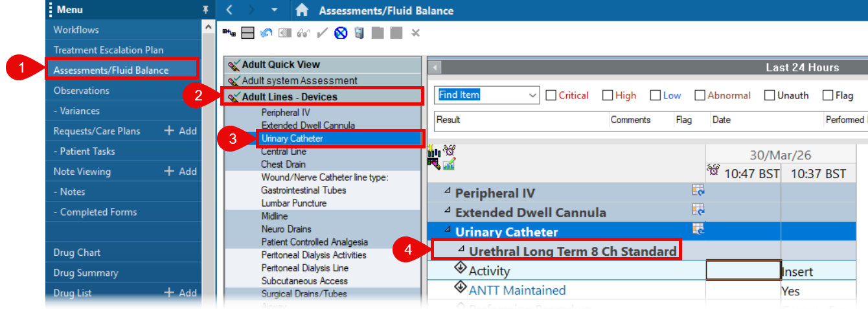Click the alarm clock icon beside 10:47 BST
The image size is (868, 309).
click(x=713, y=172)
